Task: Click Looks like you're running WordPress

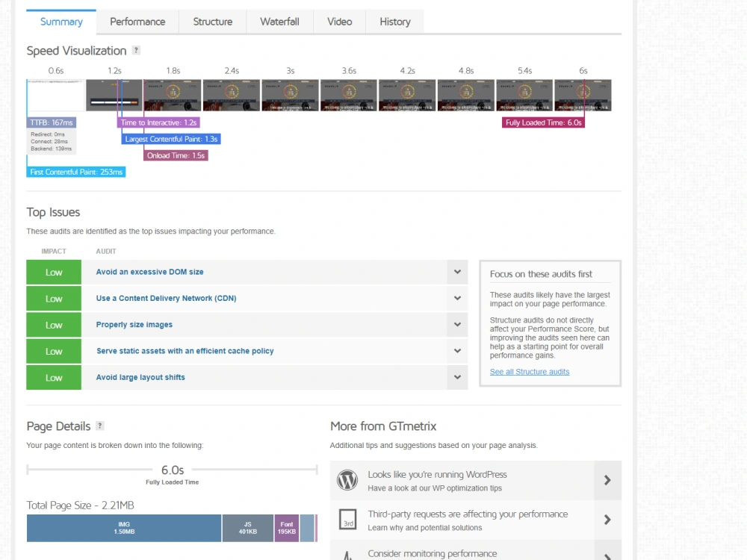Action: tap(437, 474)
